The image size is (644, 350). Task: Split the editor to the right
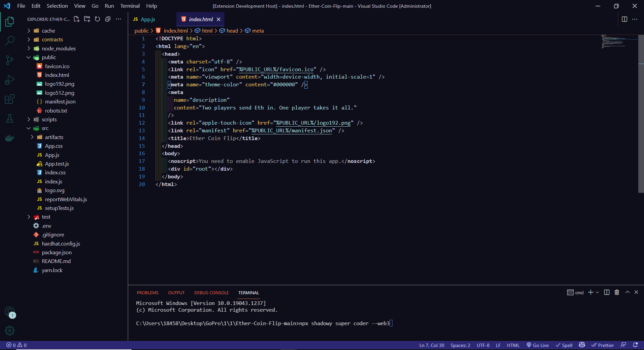[x=624, y=19]
